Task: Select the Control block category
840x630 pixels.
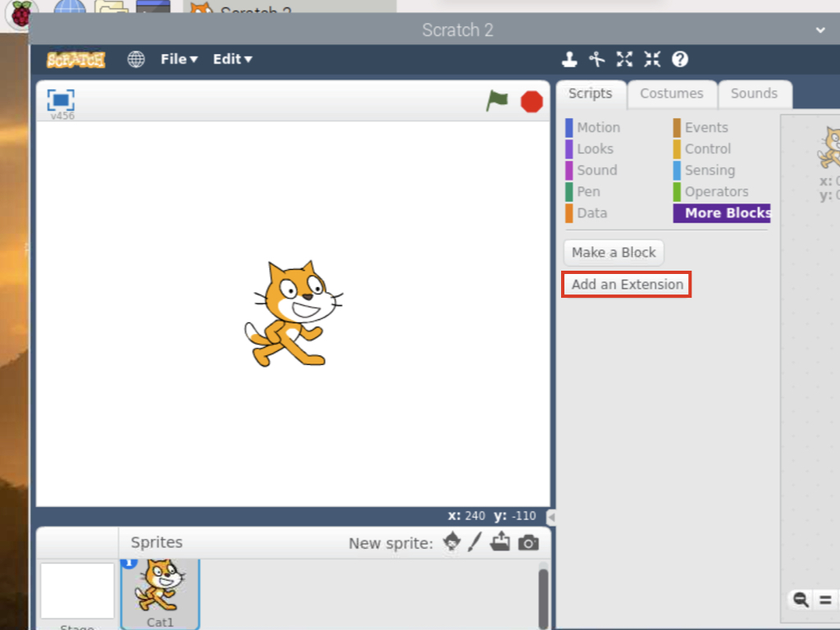Action: [702, 149]
